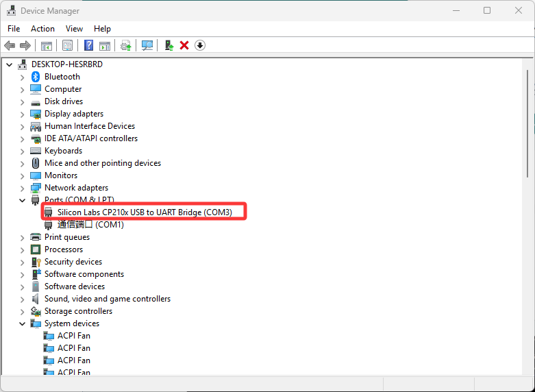Screen dimensions: 535x392
Task: Select Silicon Labs CP210x USB to UART Bridge
Action: 145,212
